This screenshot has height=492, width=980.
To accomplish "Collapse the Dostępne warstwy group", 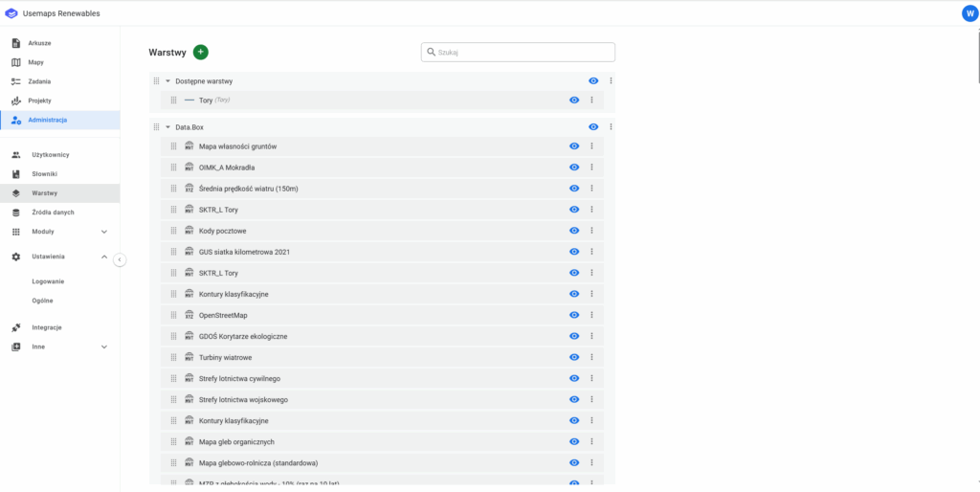I will pyautogui.click(x=167, y=81).
